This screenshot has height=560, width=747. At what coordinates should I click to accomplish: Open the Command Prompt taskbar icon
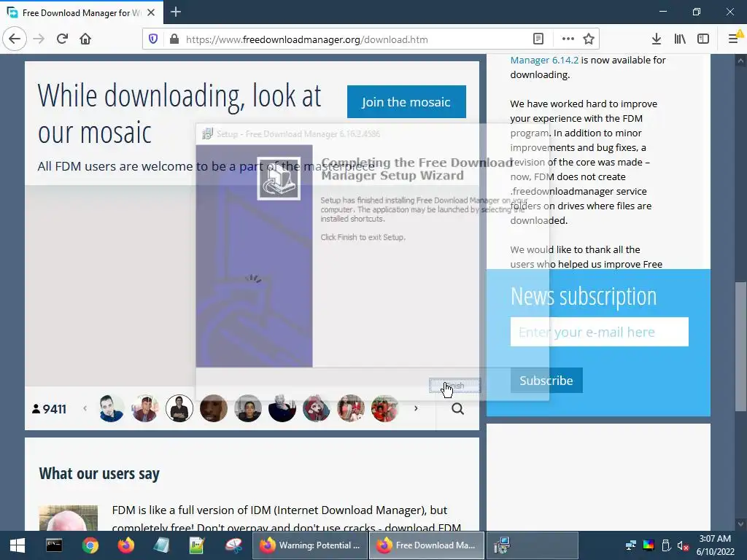click(x=54, y=545)
